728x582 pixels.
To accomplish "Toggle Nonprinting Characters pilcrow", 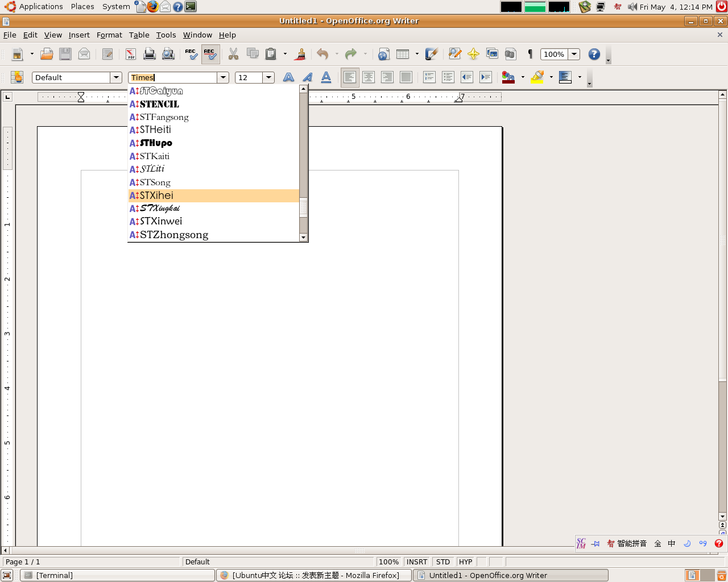I will 530,54.
